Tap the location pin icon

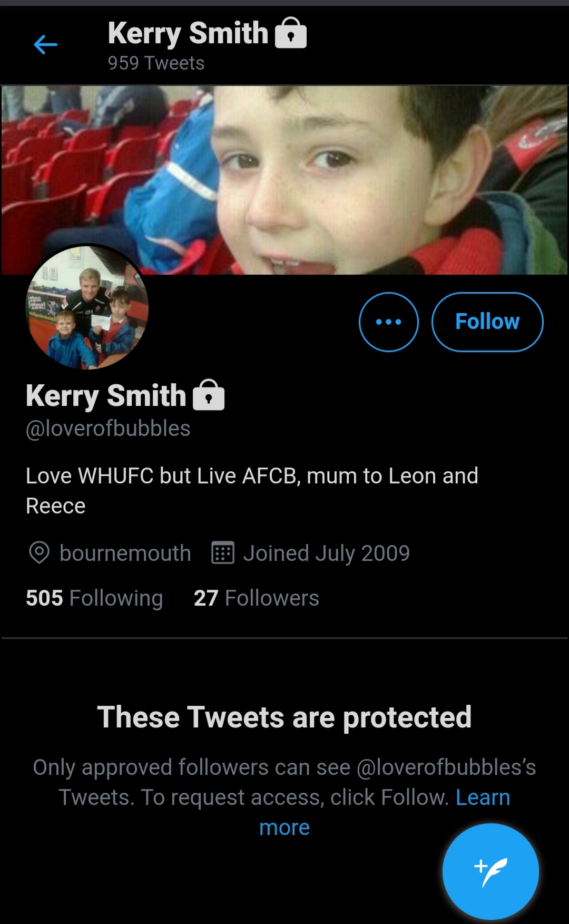pos(39,553)
